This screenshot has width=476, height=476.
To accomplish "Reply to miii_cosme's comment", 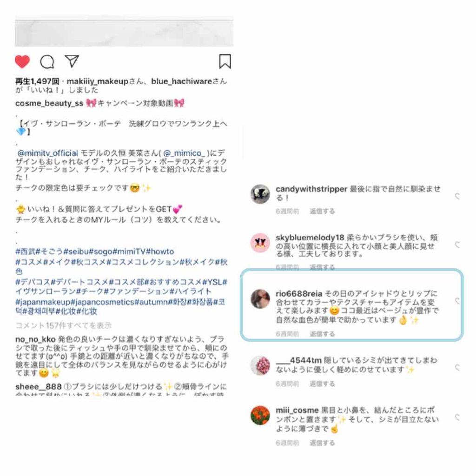I will [322, 443].
